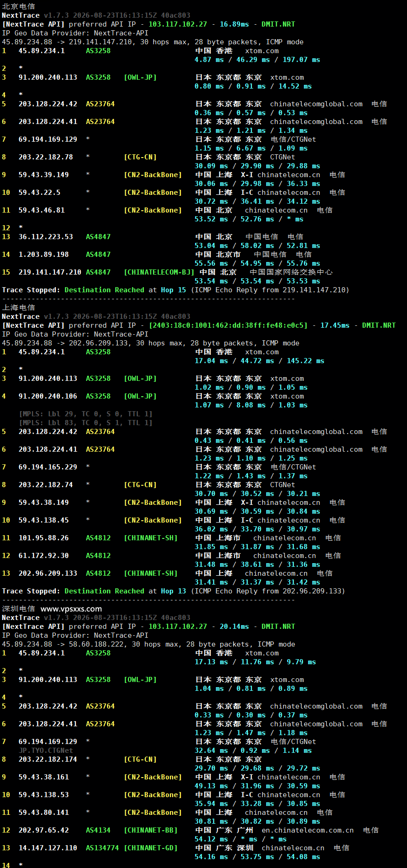Select hop IP 59.43.46.81
The height and width of the screenshot is (868, 407).
(x=41, y=210)
